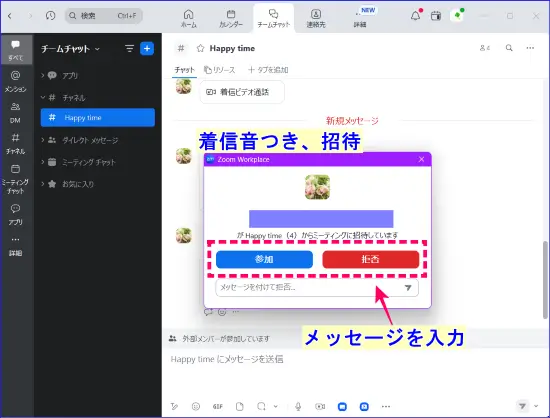Screen dimensions: 550x418
Task: Click the caller avatar in the popup
Action: (317, 187)
